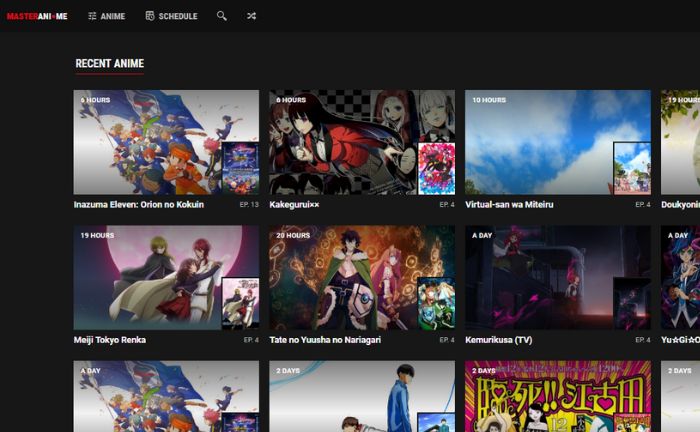Click the random shuffle icon
The image size is (700, 432).
pyautogui.click(x=251, y=16)
